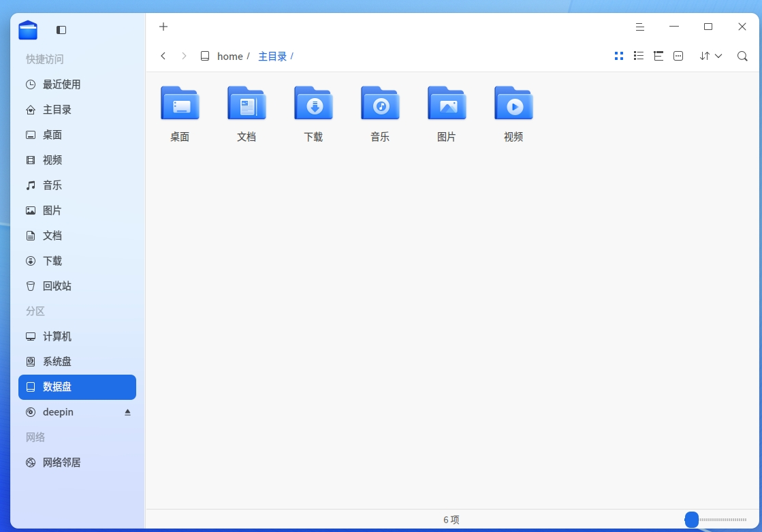Click the 6 项 status bar text
This screenshot has height=532, width=762.
[x=451, y=520]
